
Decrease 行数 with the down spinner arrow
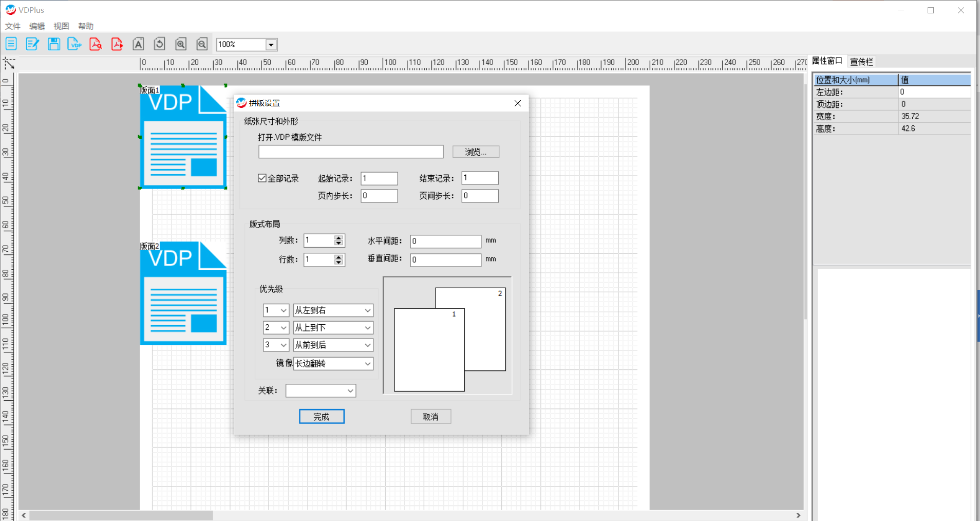[x=338, y=262]
